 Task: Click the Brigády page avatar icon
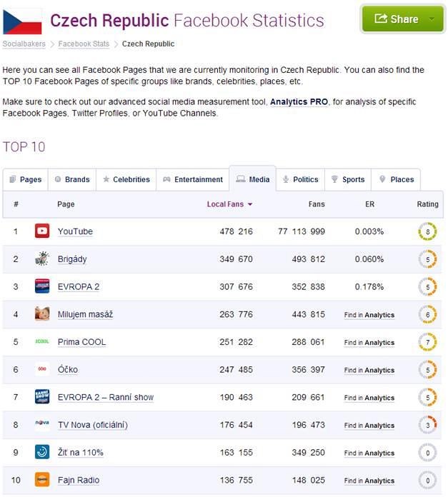coord(42,258)
